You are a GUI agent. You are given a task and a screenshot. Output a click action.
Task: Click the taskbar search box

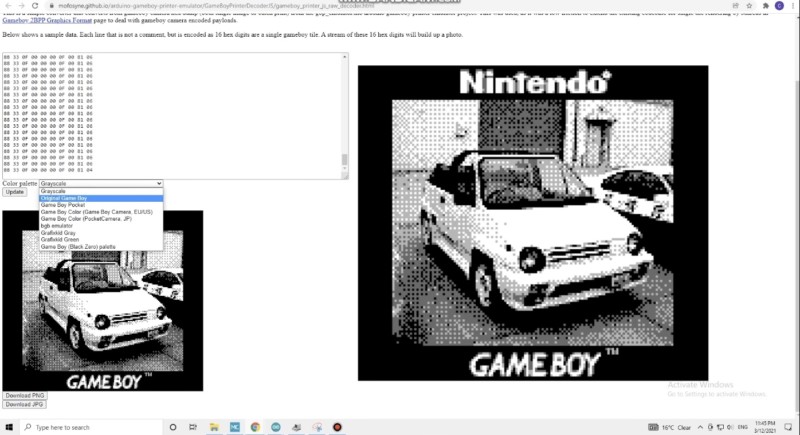(91, 427)
